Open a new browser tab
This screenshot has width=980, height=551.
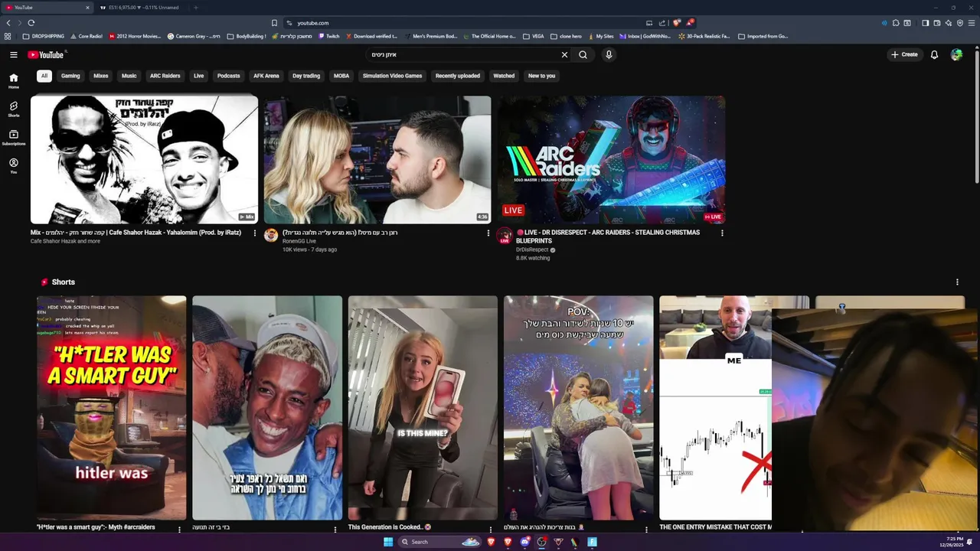coord(195,8)
